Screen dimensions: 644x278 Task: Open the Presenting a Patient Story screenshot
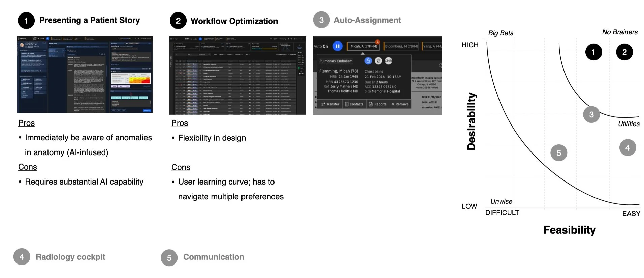[x=85, y=75]
